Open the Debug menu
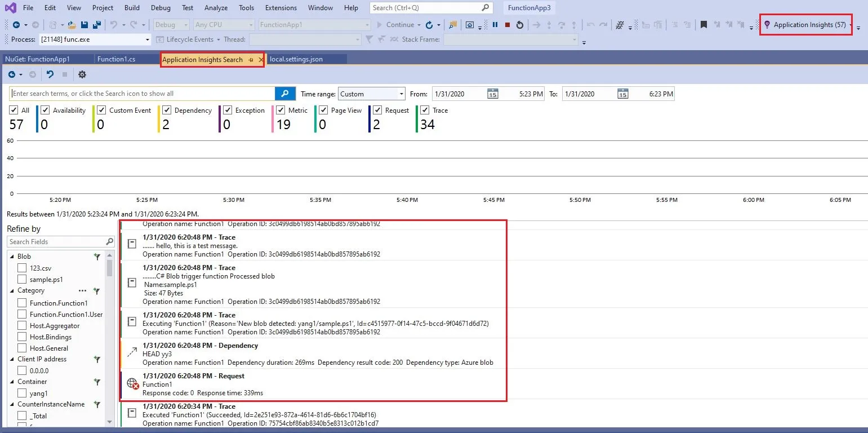868x433 pixels. [161, 8]
